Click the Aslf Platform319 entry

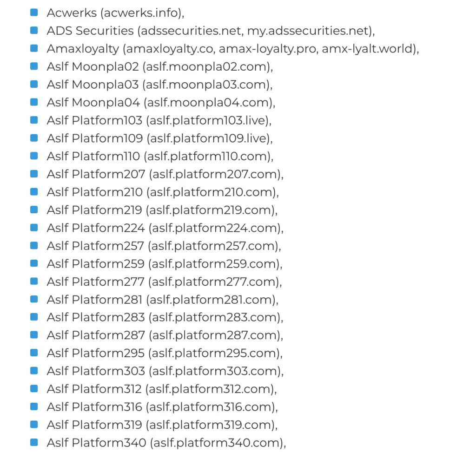tap(162, 425)
